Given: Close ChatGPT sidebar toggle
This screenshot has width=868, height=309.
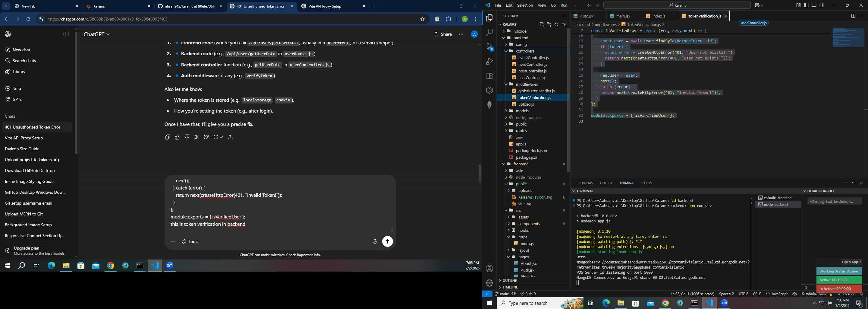Looking at the screenshot, I should click(66, 34).
